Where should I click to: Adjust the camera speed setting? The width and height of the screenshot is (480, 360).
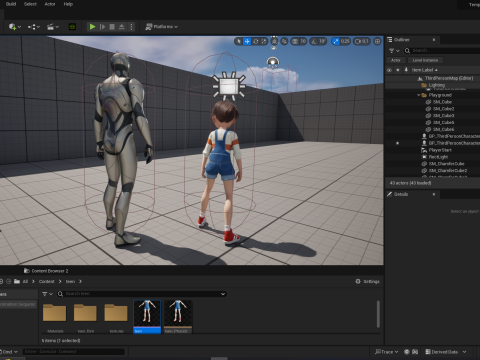362,41
